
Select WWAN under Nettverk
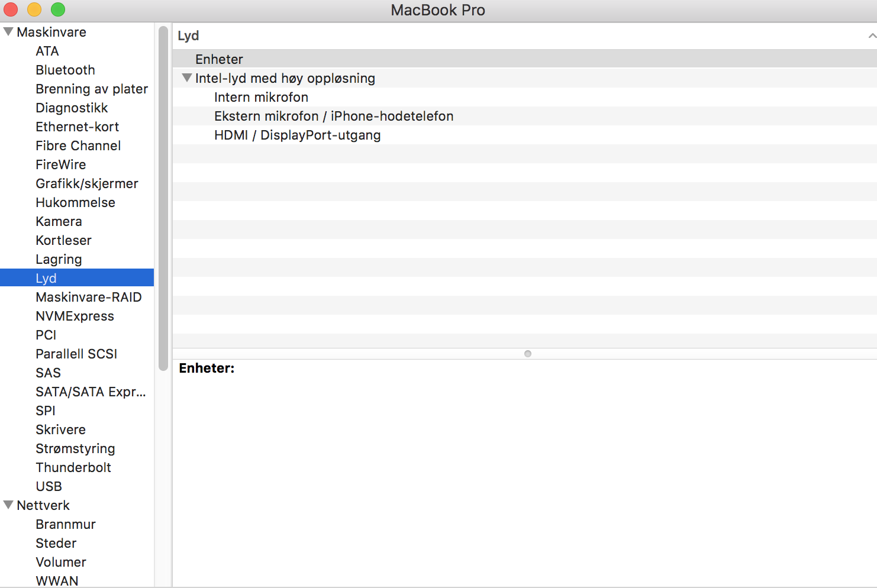(x=57, y=581)
